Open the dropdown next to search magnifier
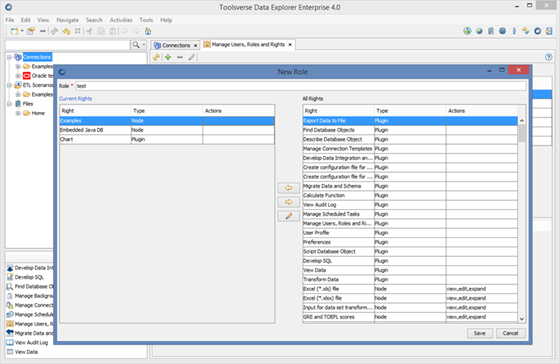Image resolution: width=560 pixels, height=364 pixels. point(144,45)
